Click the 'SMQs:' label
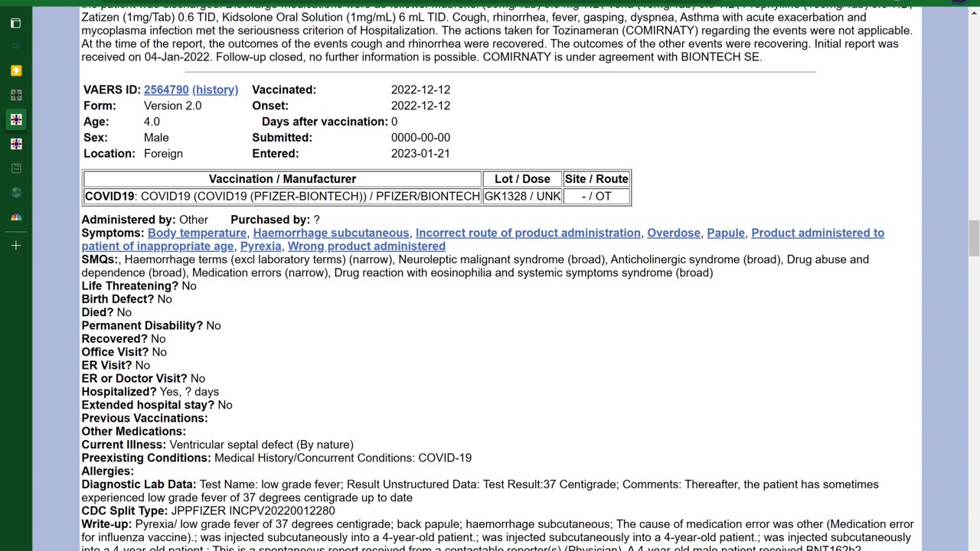This screenshot has height=551, width=980. click(x=100, y=259)
